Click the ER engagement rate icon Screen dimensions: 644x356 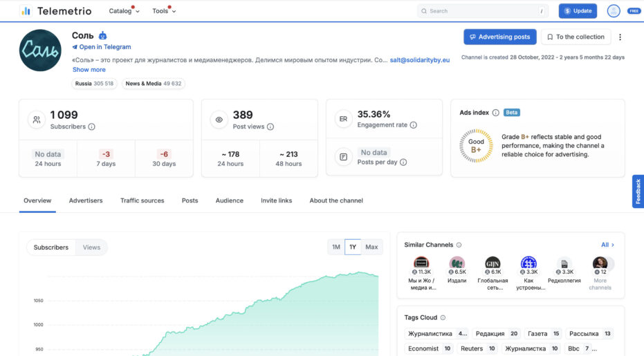point(343,119)
